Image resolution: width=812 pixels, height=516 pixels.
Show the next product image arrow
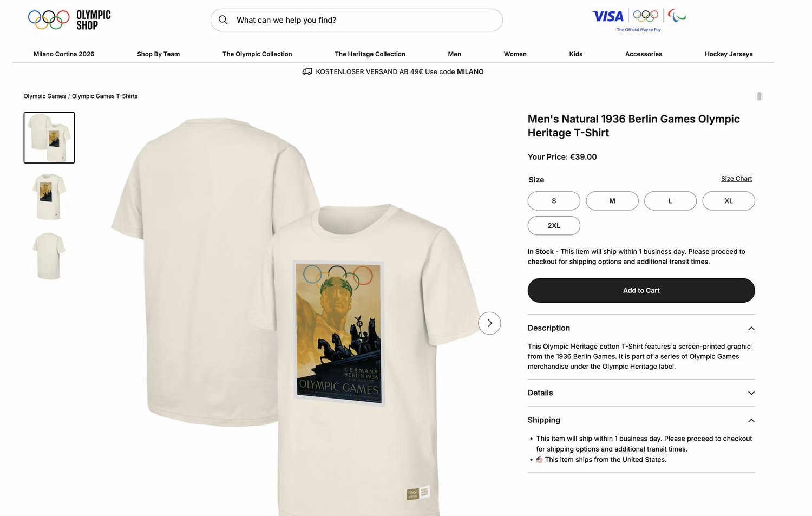489,323
